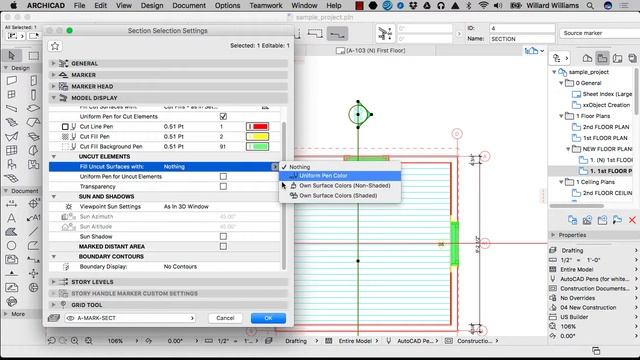Uncheck Uniform Pen for Cut Elements
This screenshot has width=640, height=360.
[x=223, y=116]
